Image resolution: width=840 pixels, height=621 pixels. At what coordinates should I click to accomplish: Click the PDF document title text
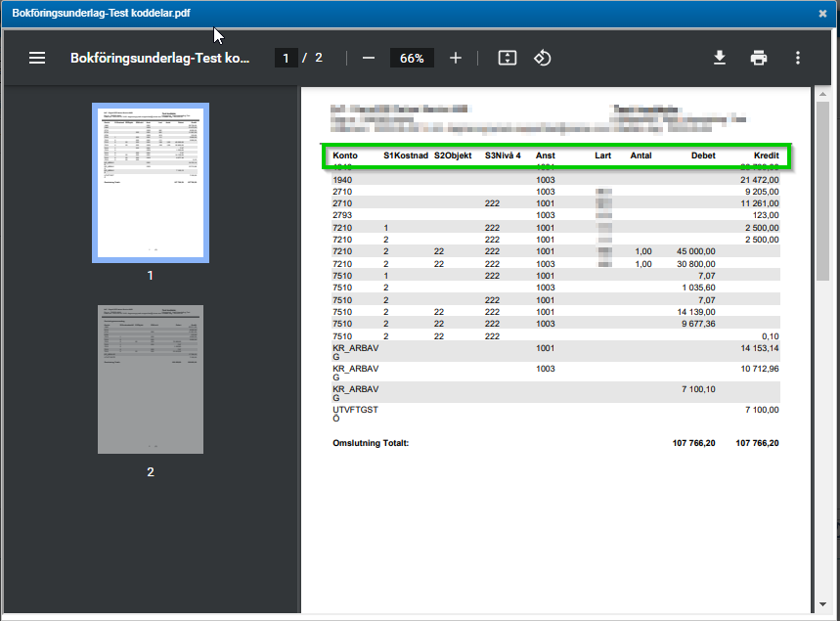coord(159,58)
